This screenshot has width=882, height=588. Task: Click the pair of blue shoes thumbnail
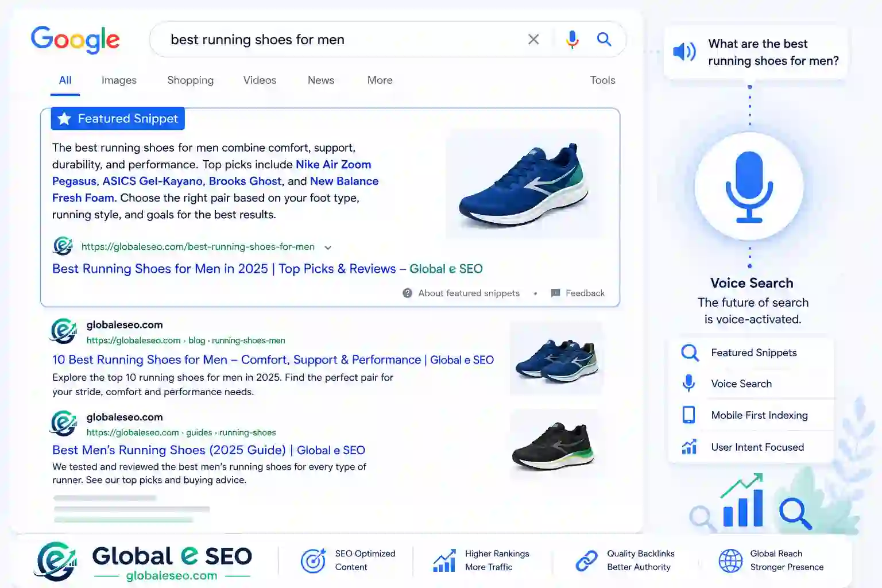pos(556,358)
